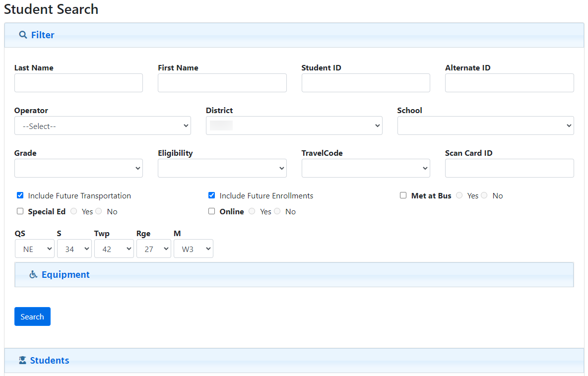Tick the Special Ed checkbox
The image size is (588, 376).
20,211
